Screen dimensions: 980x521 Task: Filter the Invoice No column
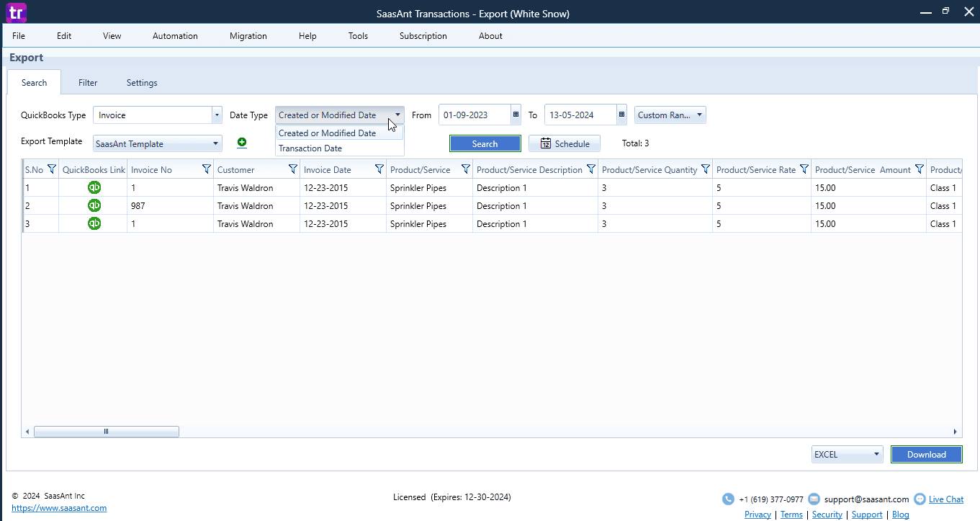point(207,169)
